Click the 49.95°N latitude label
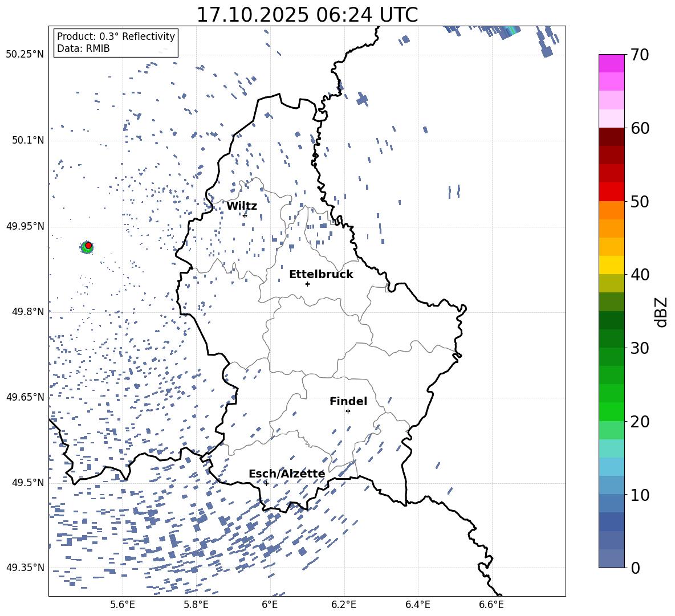This screenshot has height=616, width=675. coord(25,226)
